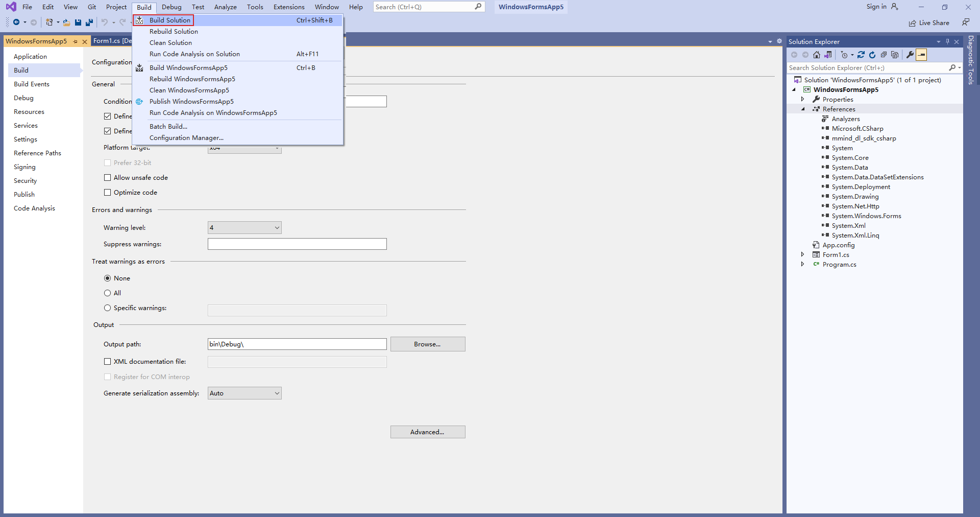
Task: Expand the Program.cs tree node
Action: click(802, 264)
